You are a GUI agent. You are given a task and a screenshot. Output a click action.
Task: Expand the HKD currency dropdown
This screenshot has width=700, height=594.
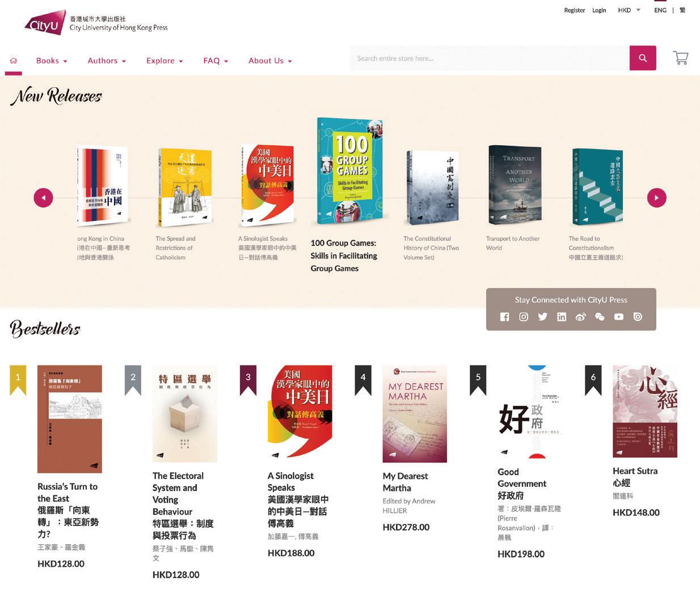tap(629, 10)
